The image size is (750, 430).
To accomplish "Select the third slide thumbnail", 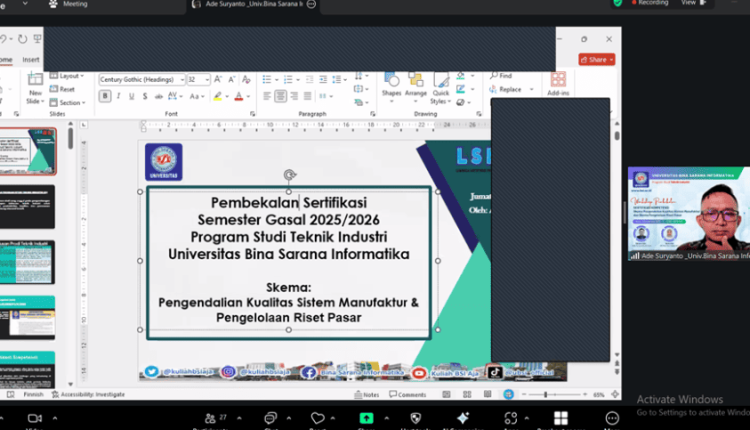I will 27,262.
